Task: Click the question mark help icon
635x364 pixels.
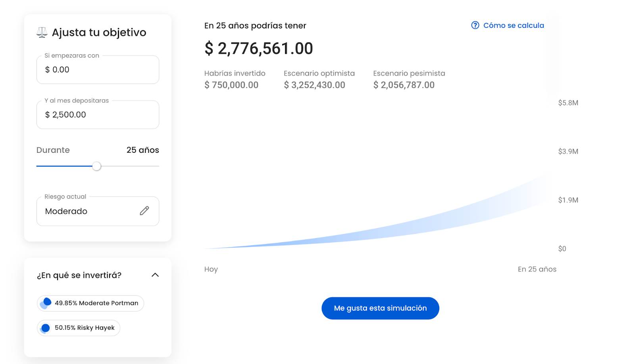Action: click(x=475, y=25)
